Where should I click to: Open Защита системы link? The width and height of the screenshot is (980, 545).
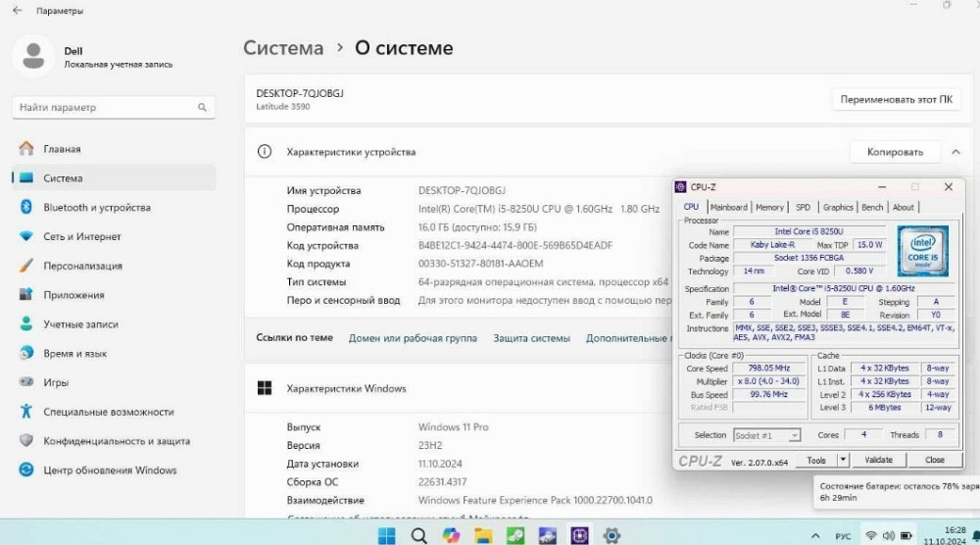pos(532,338)
